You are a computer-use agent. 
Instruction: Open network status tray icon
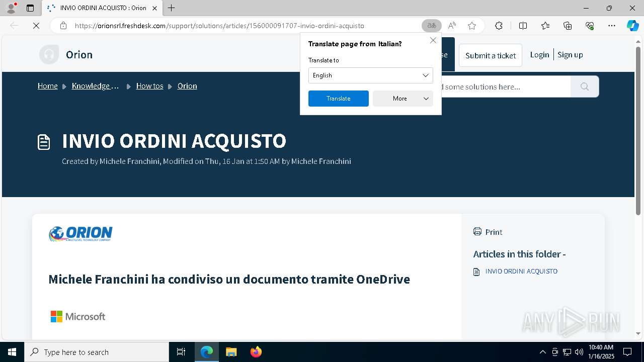[x=567, y=352]
